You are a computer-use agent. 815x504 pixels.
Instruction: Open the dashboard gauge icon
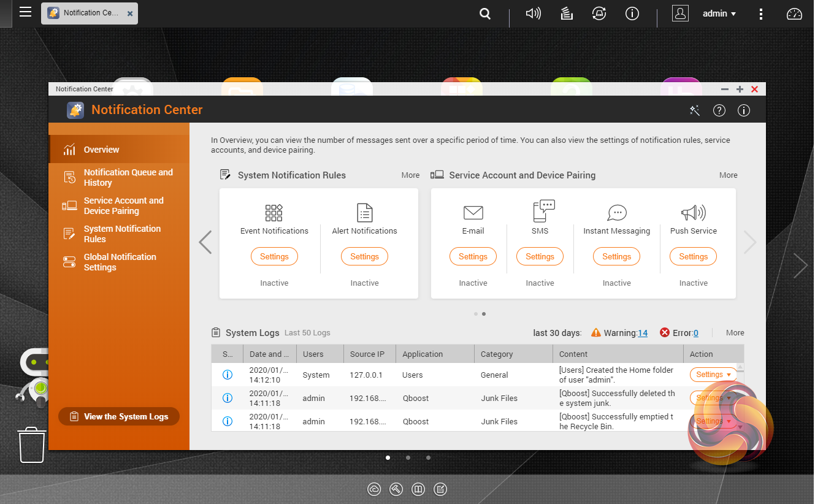794,13
